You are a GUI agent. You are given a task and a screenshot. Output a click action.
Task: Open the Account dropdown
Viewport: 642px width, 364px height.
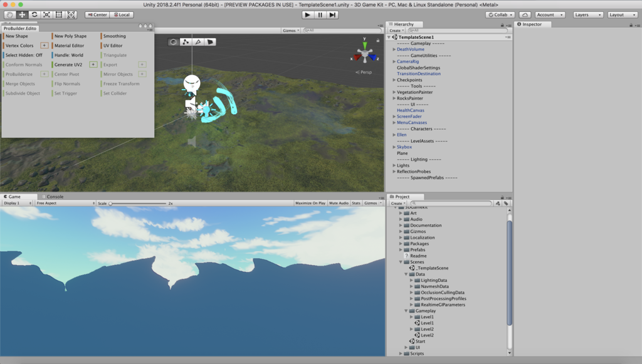(x=550, y=15)
